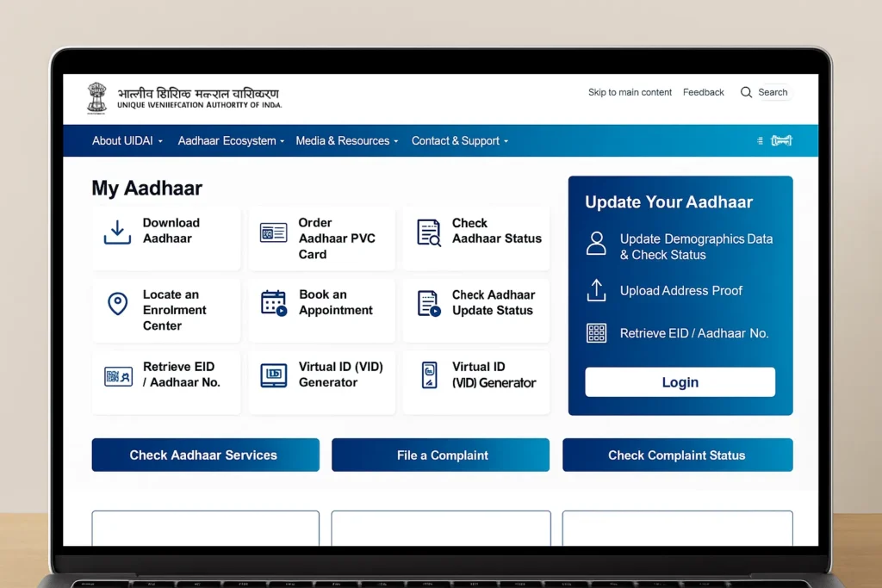Click the Login button
882x588 pixels.
(x=680, y=382)
